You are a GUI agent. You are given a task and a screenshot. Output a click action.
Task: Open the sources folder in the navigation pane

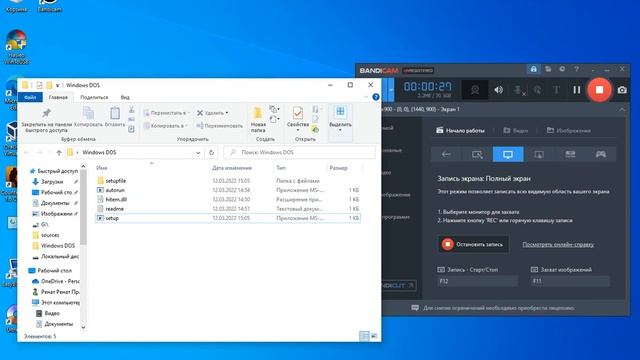tap(50, 235)
